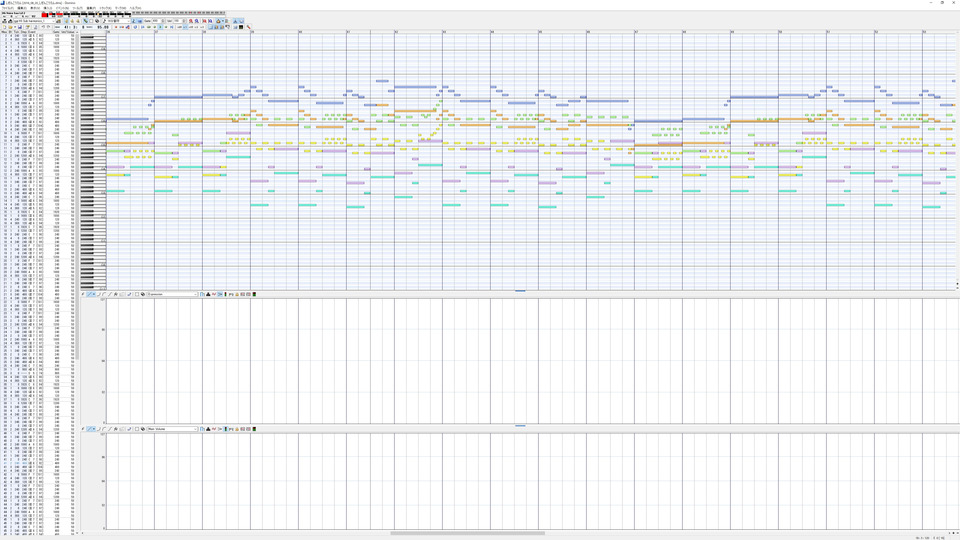The image size is (960, 540).
Task: Click the measure ruler above the piano roll
Action: [531, 31]
